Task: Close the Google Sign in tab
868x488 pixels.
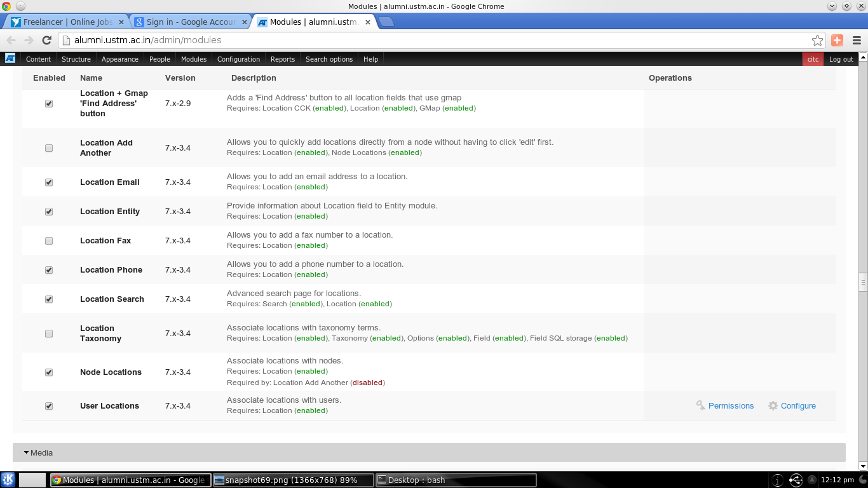Action: (245, 22)
